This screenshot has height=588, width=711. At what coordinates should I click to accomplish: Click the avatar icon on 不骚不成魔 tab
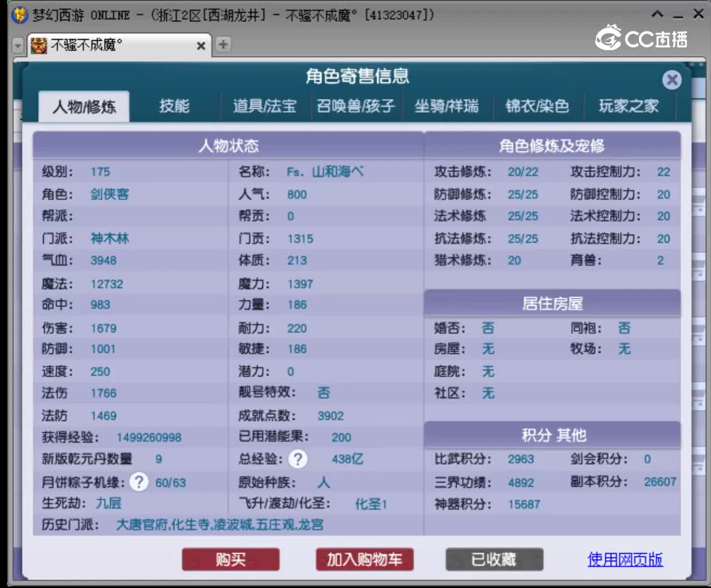tap(38, 45)
